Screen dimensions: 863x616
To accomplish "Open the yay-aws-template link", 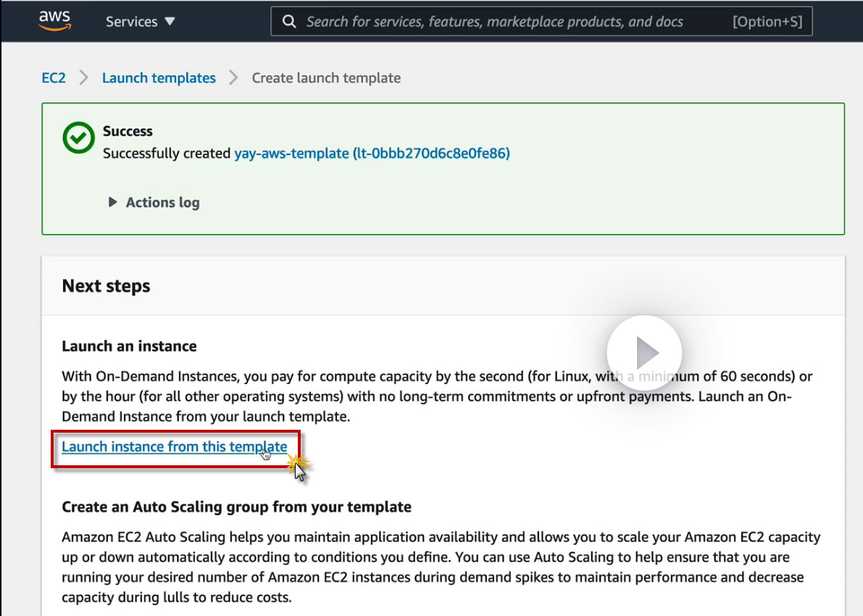I will pyautogui.click(x=372, y=154).
